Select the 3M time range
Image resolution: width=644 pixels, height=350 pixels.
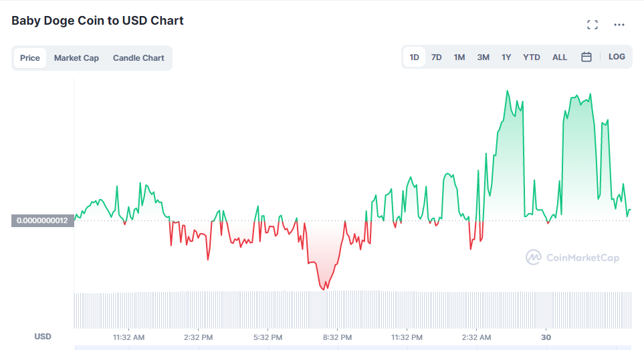pyautogui.click(x=483, y=57)
